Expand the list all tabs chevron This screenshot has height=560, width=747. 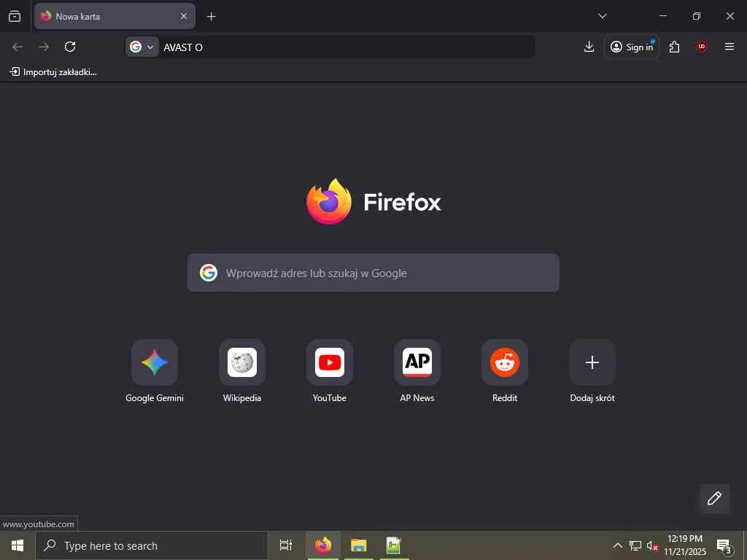tap(602, 16)
